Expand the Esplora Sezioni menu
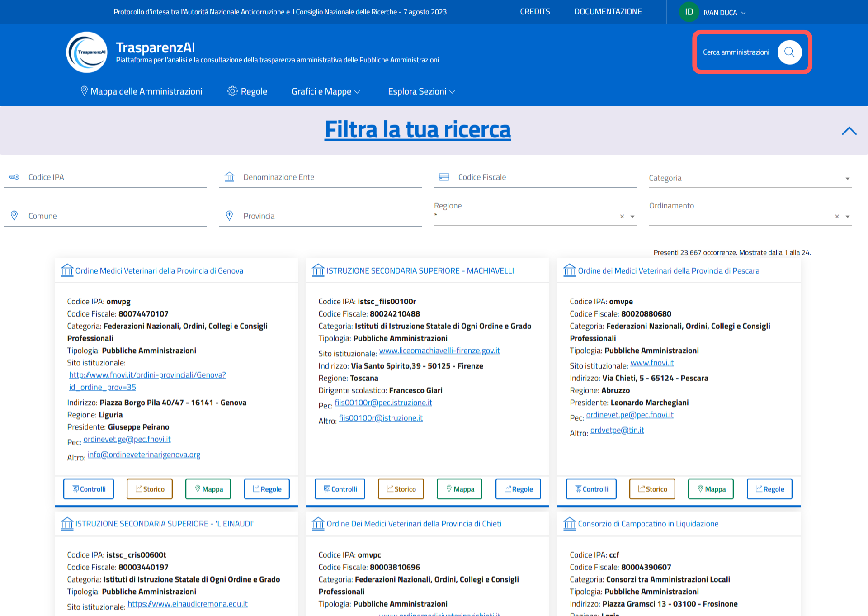This screenshot has height=616, width=868. (x=421, y=91)
